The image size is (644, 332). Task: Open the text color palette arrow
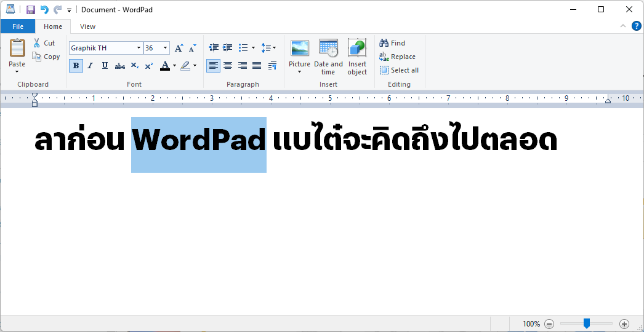pyautogui.click(x=175, y=66)
